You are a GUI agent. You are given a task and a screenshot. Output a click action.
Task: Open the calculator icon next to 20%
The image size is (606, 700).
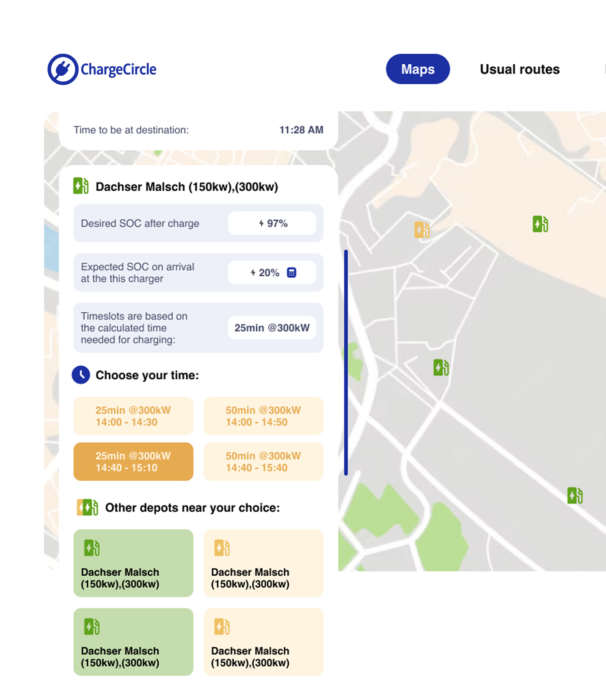click(x=292, y=272)
